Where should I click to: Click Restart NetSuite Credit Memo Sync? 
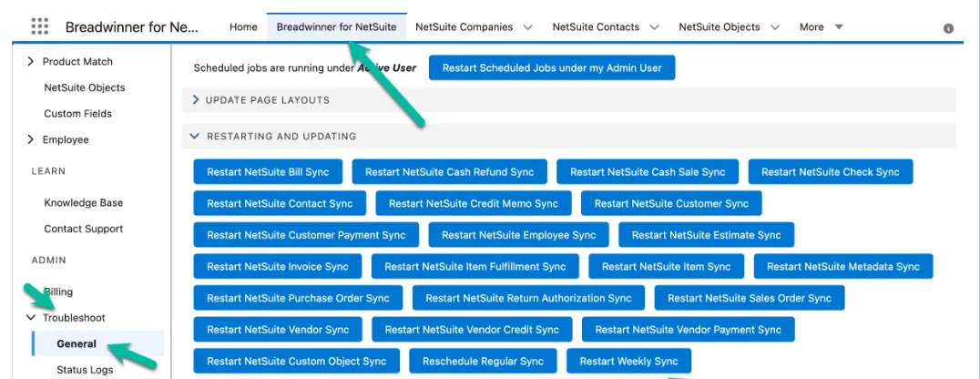(474, 203)
